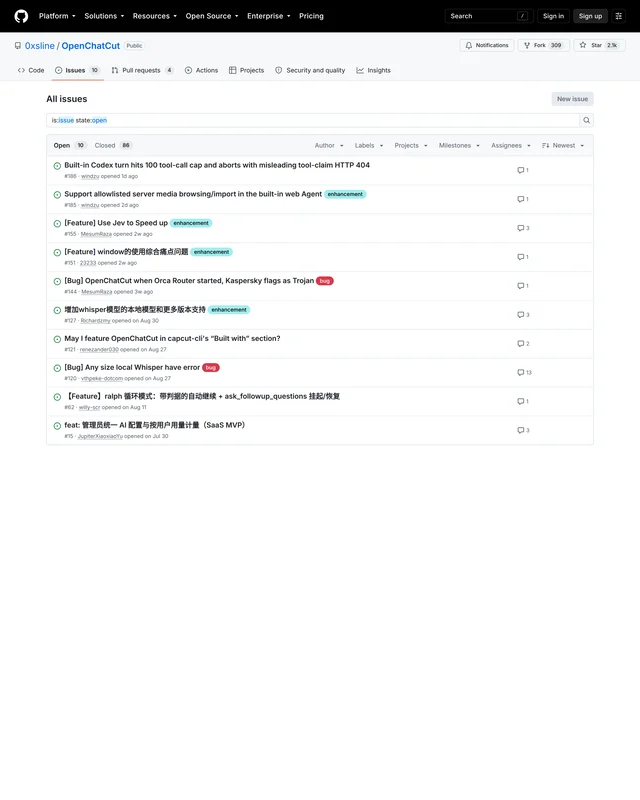Screen dimensions: 640x800
Task: Click the Notifications bell button
Action: pyautogui.click(x=487, y=45)
